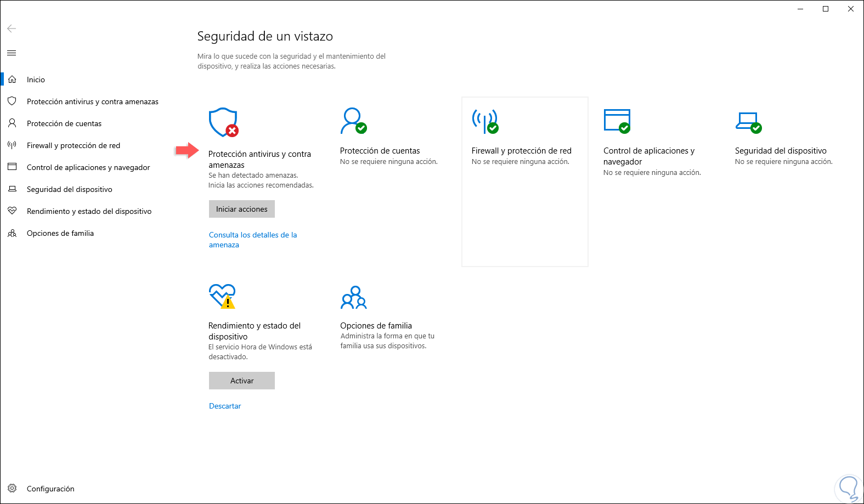The image size is (864, 504).
Task: Click the antivirus shield icon with red X
Action: (x=223, y=122)
